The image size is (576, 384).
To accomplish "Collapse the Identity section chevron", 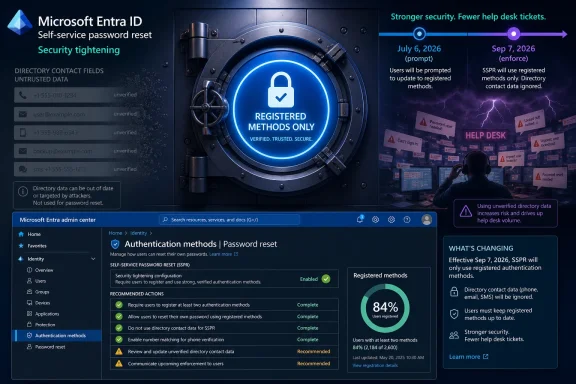I will coord(93,259).
